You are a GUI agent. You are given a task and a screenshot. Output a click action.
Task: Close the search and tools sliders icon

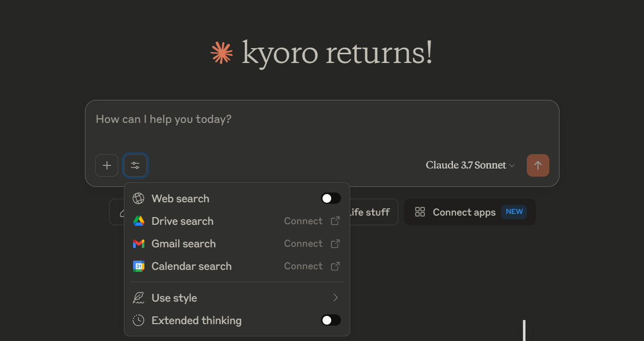point(135,165)
